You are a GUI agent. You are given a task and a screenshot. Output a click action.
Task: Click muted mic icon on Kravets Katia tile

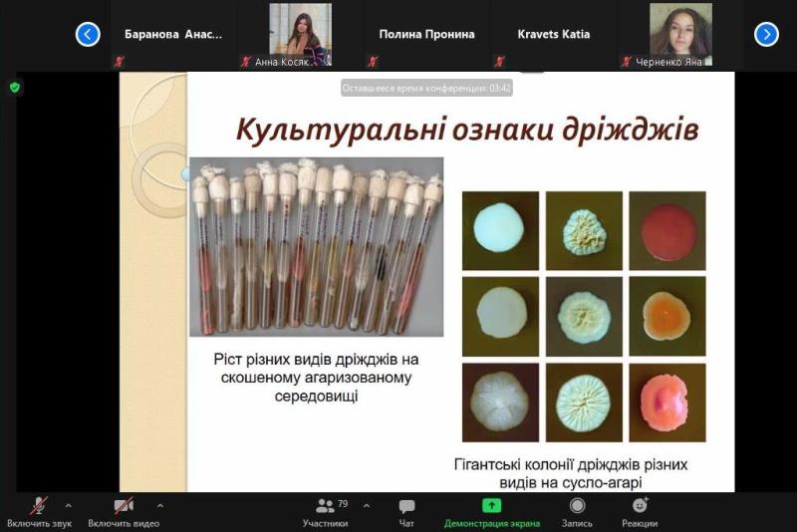499,62
